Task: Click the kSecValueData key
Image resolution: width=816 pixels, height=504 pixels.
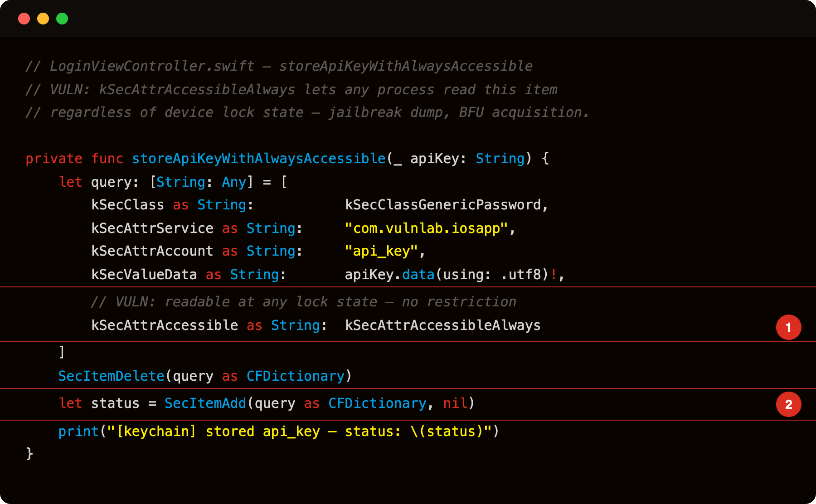Action: click(144, 275)
